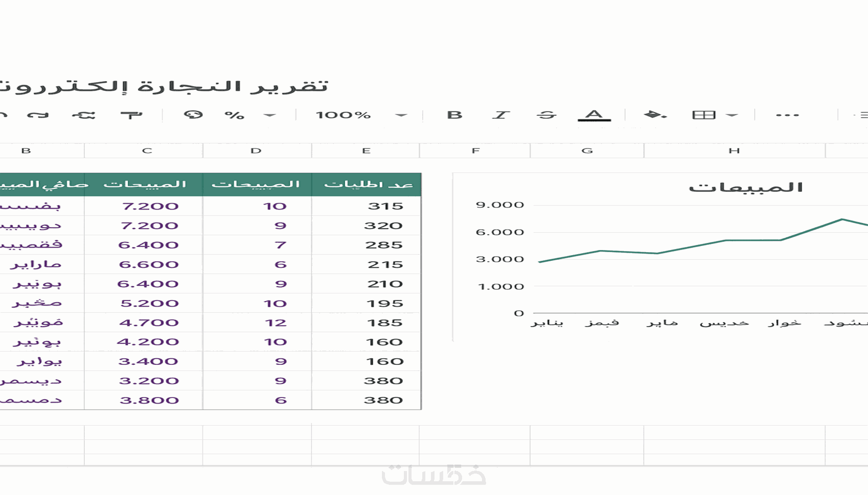868x495 pixels.
Task: Select column C header
Action: (x=147, y=151)
